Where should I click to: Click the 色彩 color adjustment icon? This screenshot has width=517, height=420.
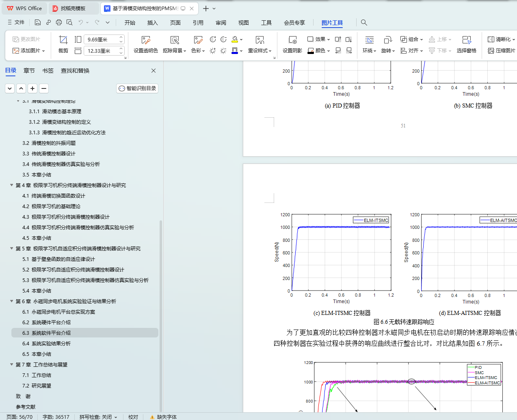pos(198,40)
